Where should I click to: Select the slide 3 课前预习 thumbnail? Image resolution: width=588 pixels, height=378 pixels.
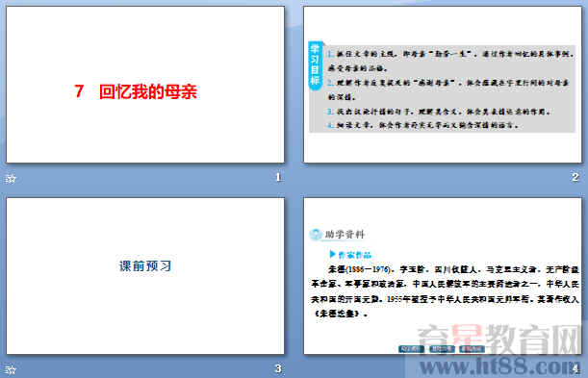tap(145, 276)
